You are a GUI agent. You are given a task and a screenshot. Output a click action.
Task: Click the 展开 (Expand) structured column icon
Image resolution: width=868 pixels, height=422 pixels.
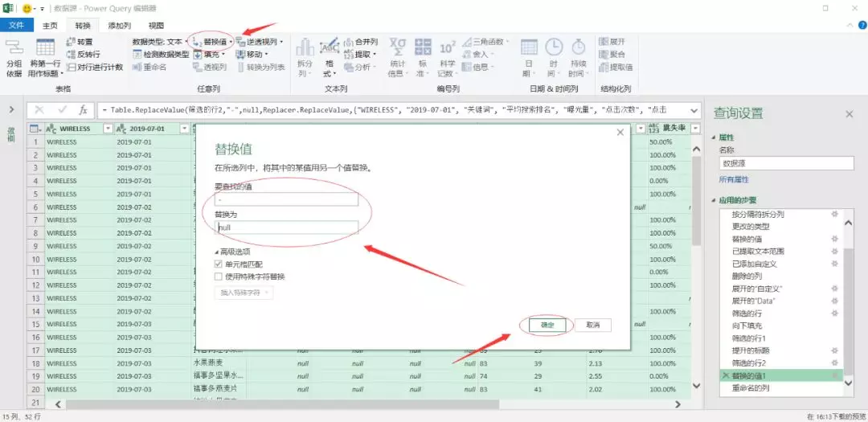coord(604,42)
